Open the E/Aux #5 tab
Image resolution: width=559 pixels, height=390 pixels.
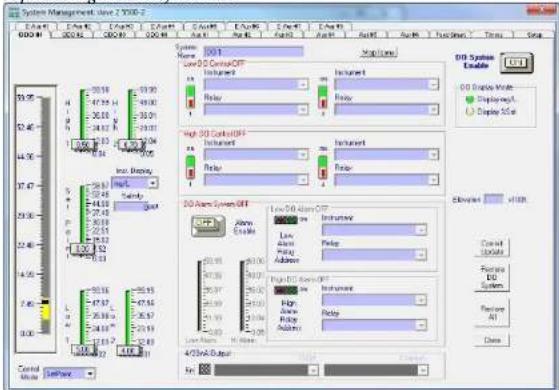click(205, 27)
